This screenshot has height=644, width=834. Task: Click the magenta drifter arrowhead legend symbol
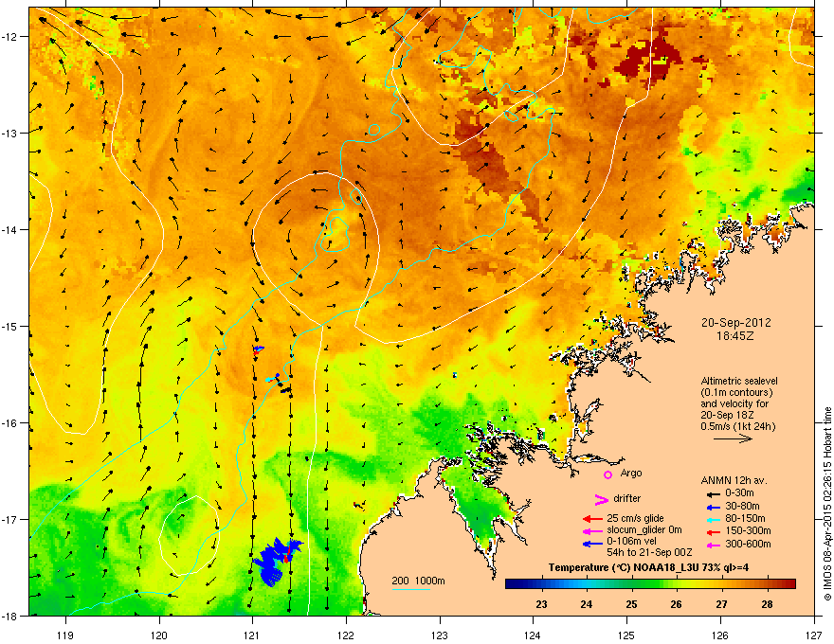(x=601, y=500)
